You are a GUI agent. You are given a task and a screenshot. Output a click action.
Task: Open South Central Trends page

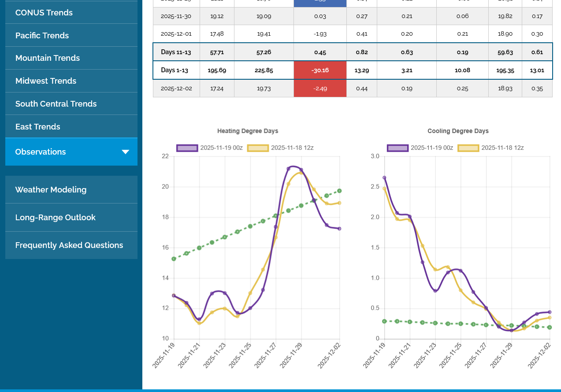pyautogui.click(x=56, y=104)
